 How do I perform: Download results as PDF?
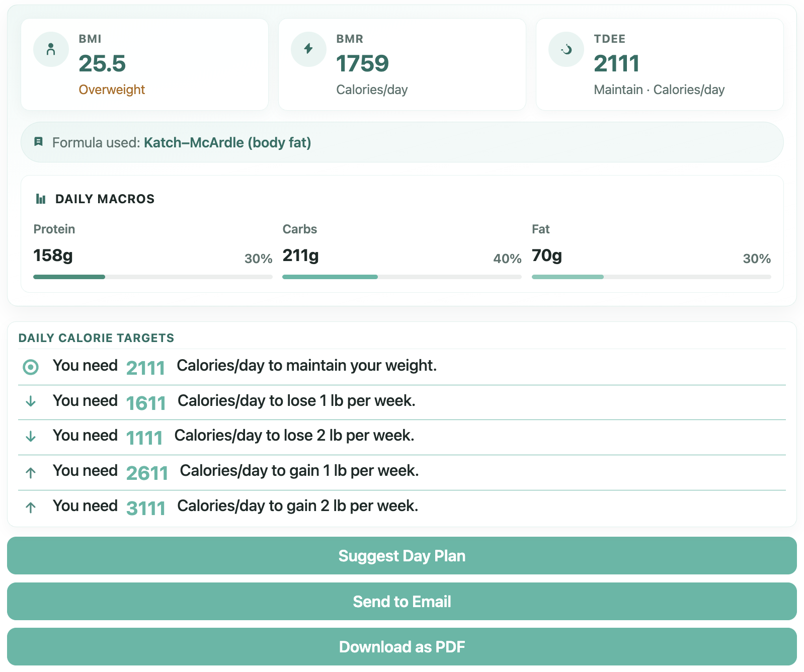[x=402, y=647]
